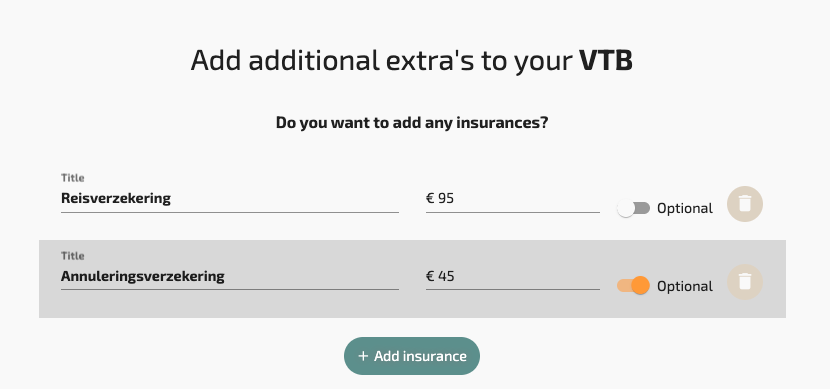
Task: Click the Title label above Reisverzekering
Action: [x=73, y=178]
